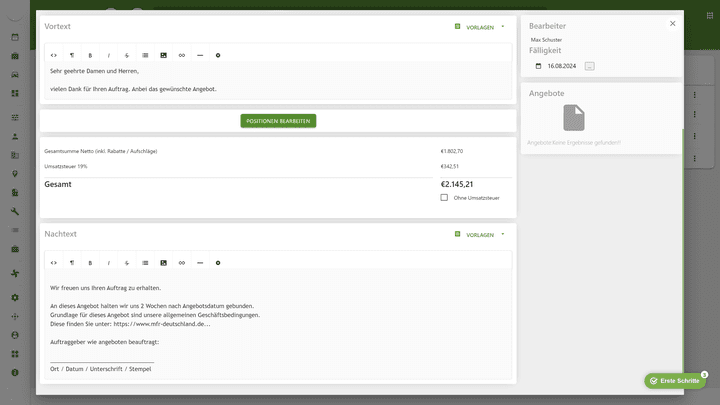
Task: Insert link in Nachtext editor
Action: 182,263
